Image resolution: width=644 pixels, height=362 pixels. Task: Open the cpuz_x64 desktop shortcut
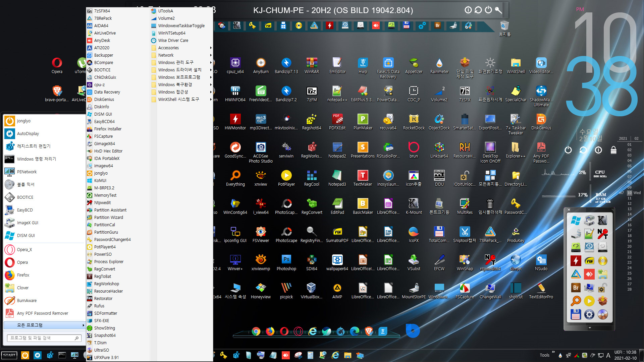coord(235,65)
